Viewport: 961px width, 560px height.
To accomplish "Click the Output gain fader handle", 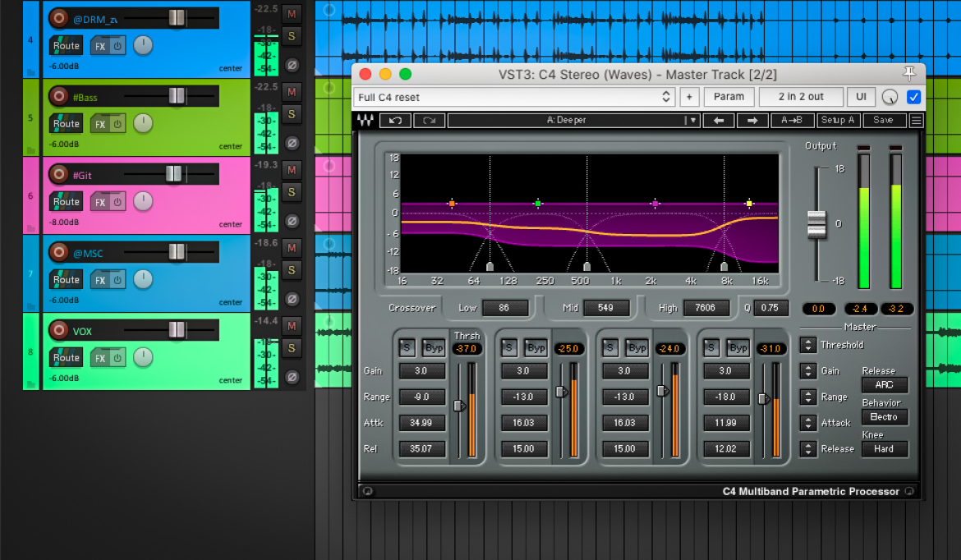I will point(816,223).
